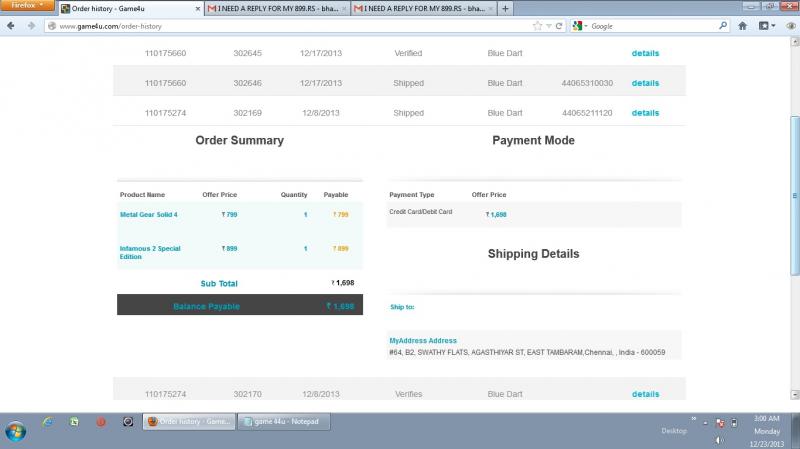Click the East Tambaram shipping address text
This screenshot has height=449, width=800.
527,352
